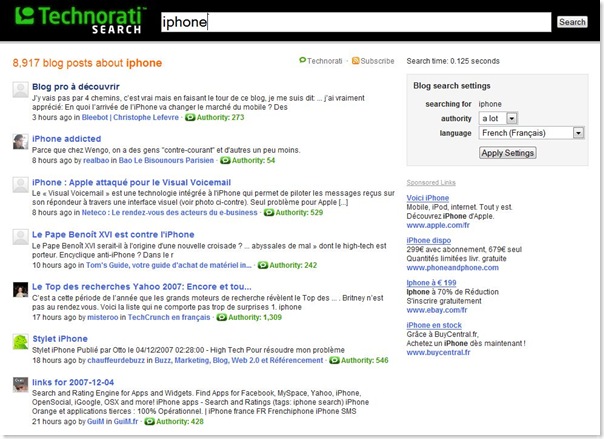Visit www.apple.com/fr sponsored URL
Viewport: 604px width, 439px height.
tap(438, 225)
